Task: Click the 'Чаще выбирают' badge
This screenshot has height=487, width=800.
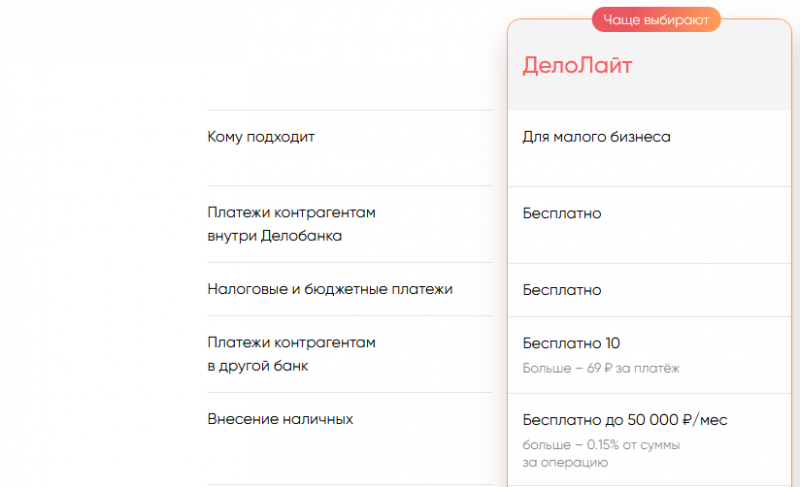Action: [656, 20]
